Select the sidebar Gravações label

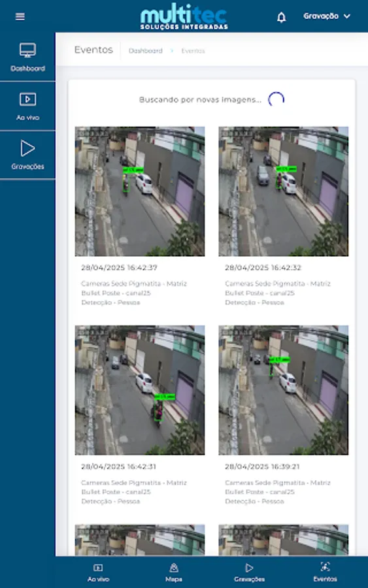(x=27, y=167)
